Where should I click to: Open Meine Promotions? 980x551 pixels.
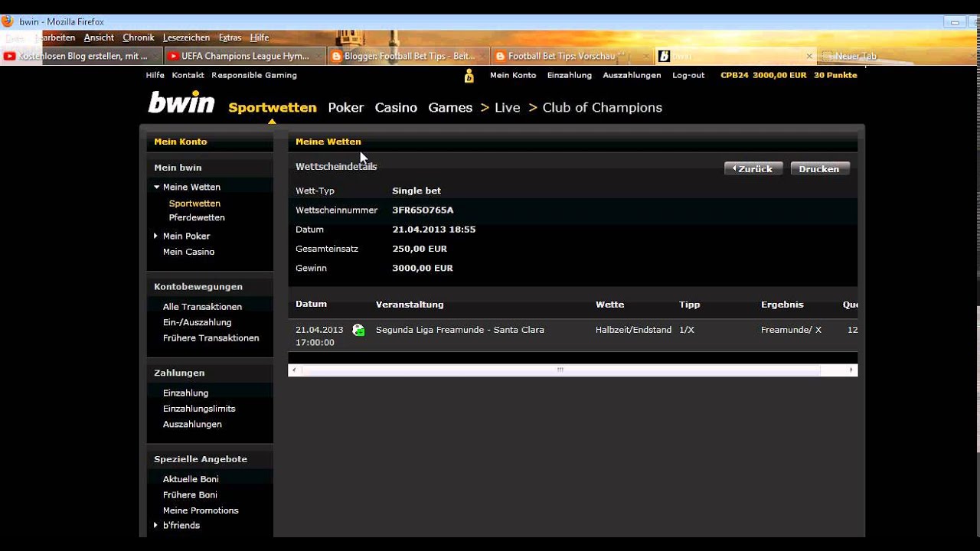[201, 510]
